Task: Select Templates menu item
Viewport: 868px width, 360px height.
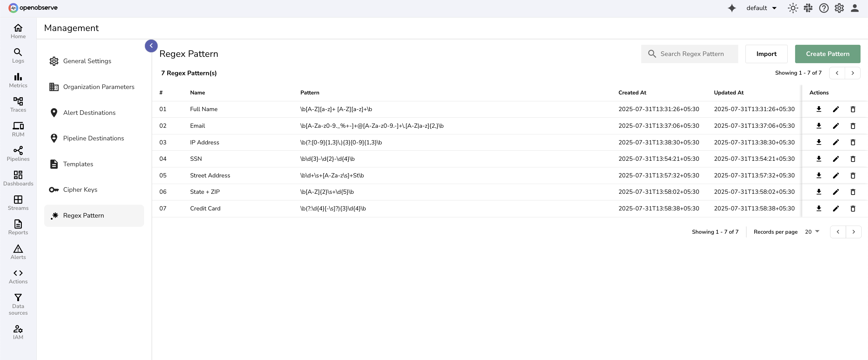Action: (94, 164)
